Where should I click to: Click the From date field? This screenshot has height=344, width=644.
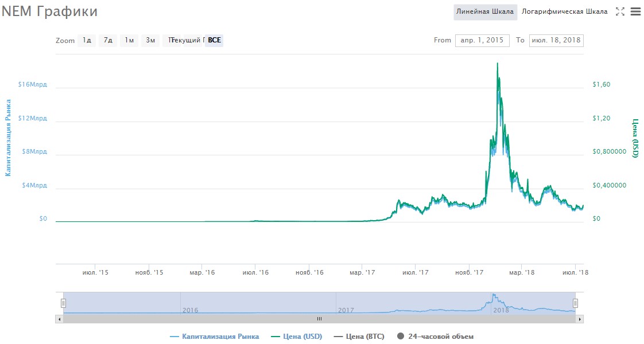pyautogui.click(x=482, y=40)
